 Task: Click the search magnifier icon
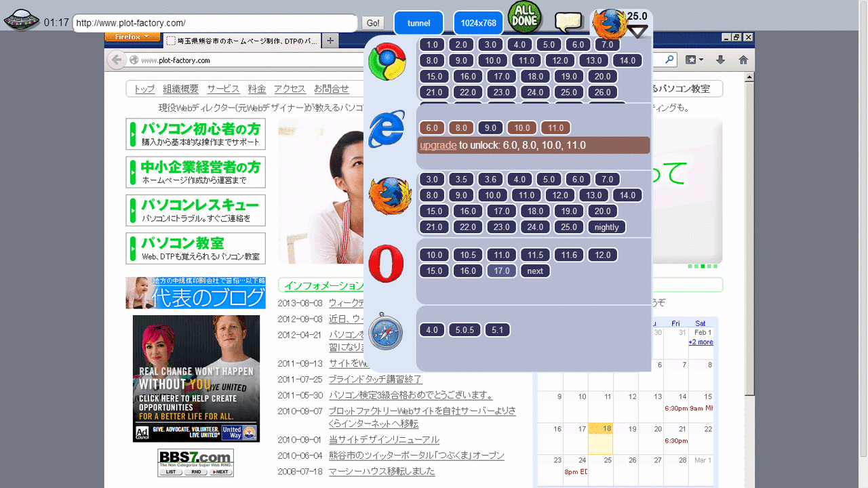(x=669, y=60)
